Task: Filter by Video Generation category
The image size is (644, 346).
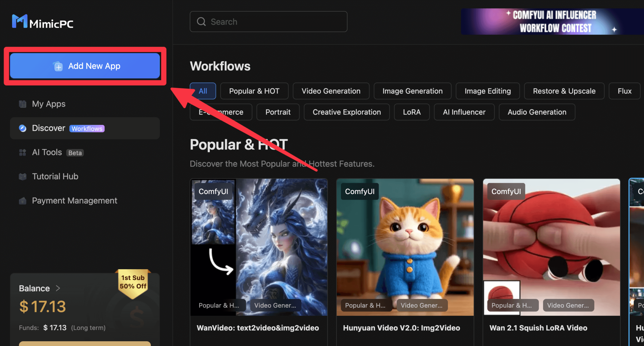Action: coord(331,91)
